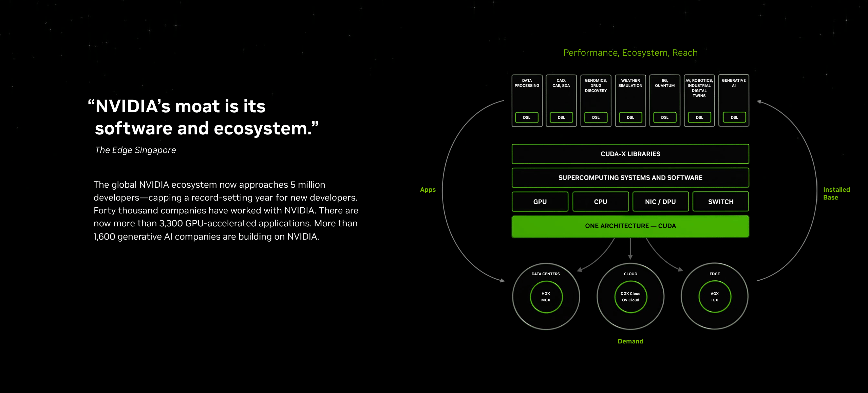
Task: Select the SWITCH box
Action: point(721,202)
